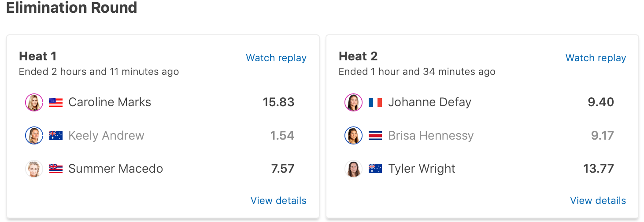
Task: Open Tyler Wright's name link
Action: 422,169
